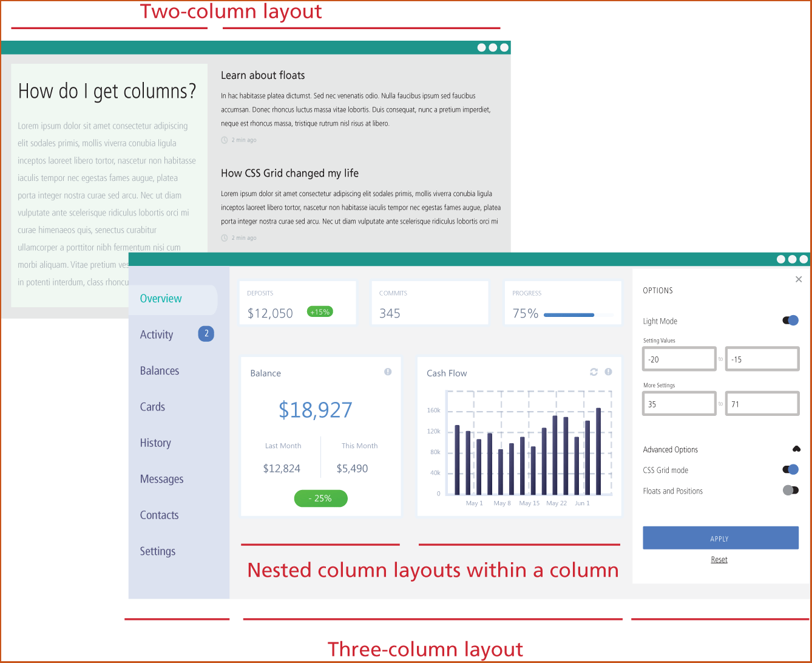Click the clock icon under Learn about floats

(x=225, y=140)
